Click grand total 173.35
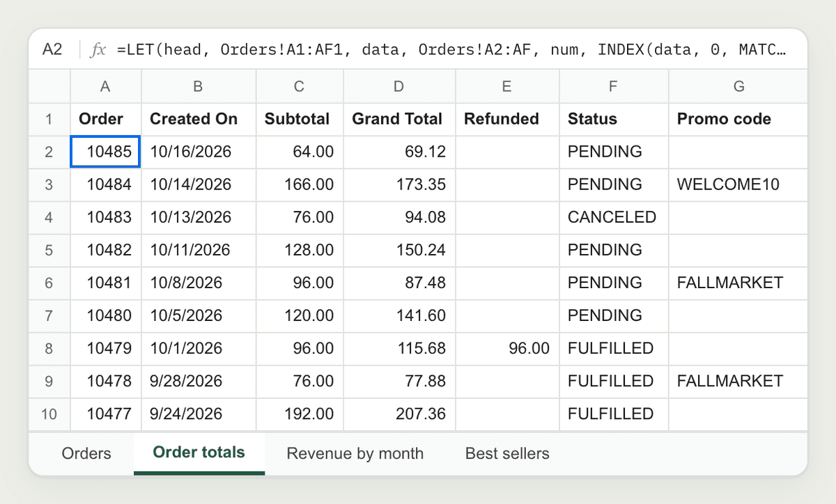 (x=399, y=184)
